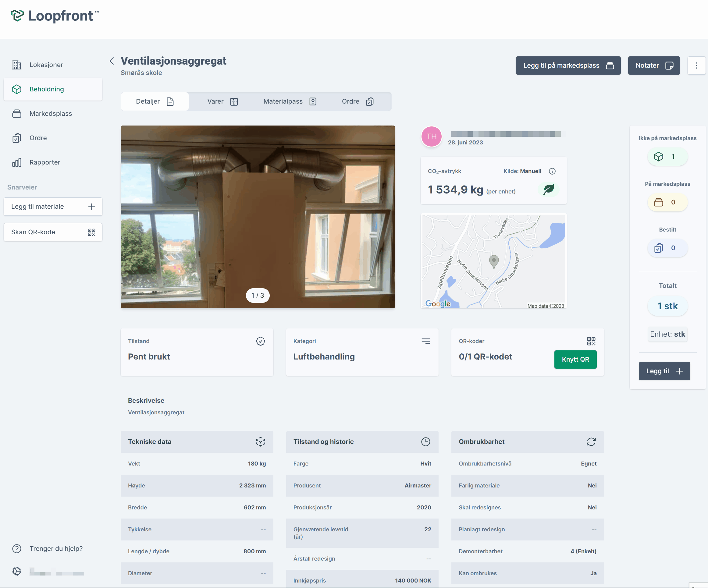The image size is (708, 588).
Task: Click the clock icon on Tilstand og historie
Action: (426, 442)
